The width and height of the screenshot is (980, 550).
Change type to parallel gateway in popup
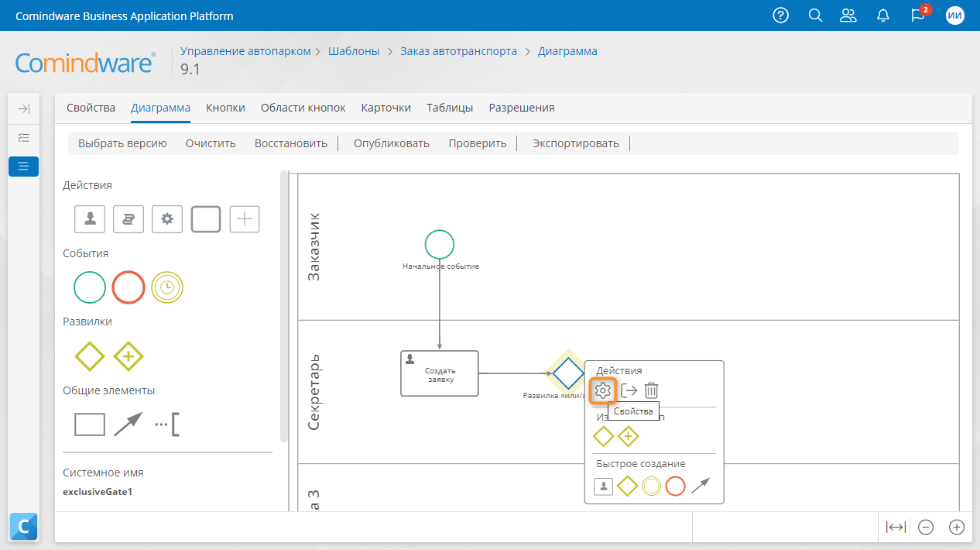click(x=628, y=437)
